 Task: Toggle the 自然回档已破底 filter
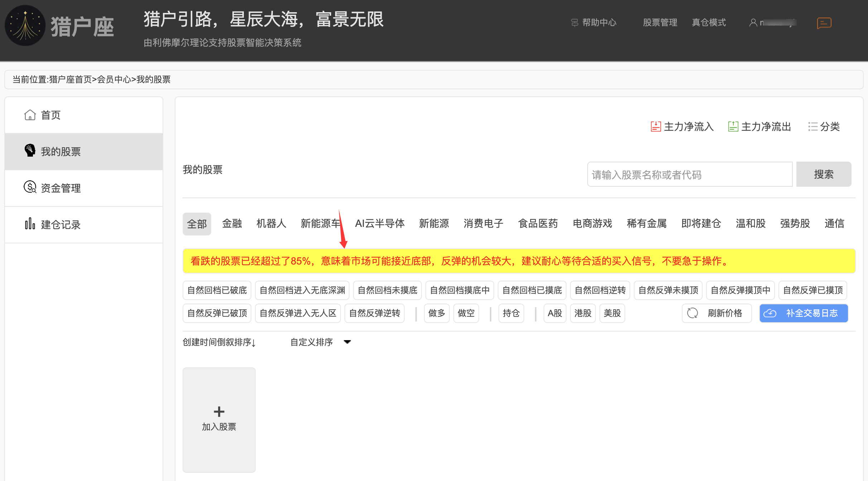[217, 290]
